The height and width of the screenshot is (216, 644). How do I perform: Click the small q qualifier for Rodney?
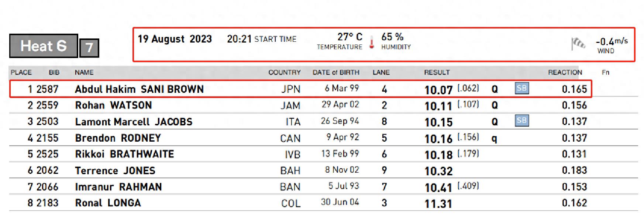(494, 139)
